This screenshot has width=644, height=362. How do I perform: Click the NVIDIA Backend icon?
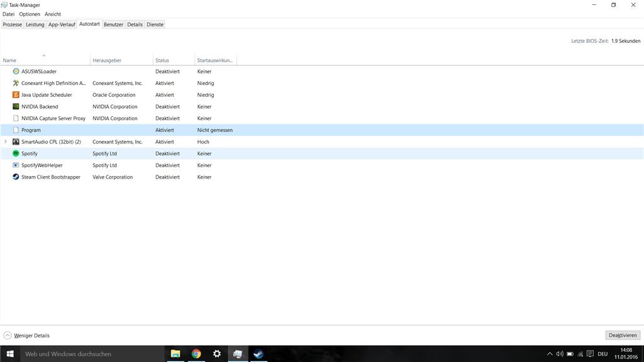pyautogui.click(x=16, y=106)
